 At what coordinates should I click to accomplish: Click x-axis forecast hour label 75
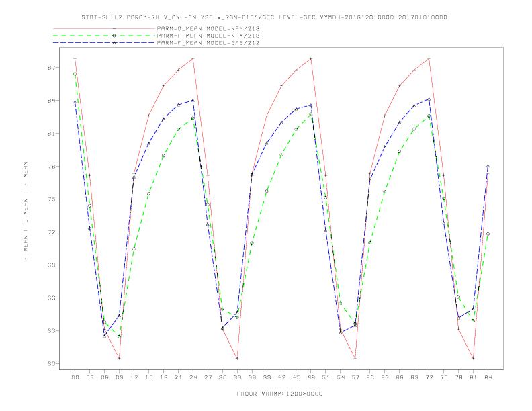pyautogui.click(x=444, y=377)
